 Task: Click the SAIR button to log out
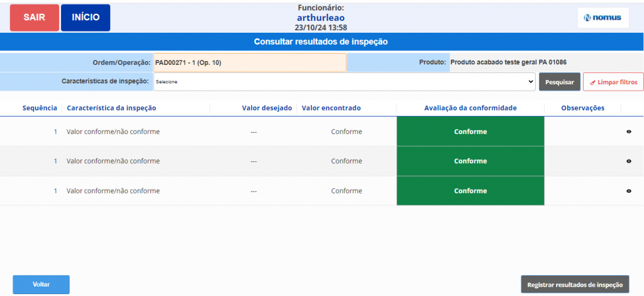click(x=35, y=18)
